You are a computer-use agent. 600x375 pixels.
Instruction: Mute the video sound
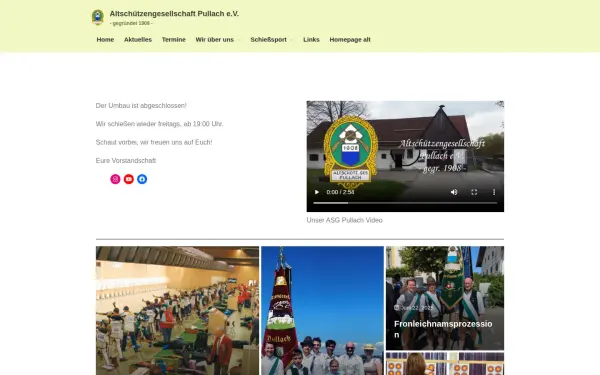click(x=454, y=192)
